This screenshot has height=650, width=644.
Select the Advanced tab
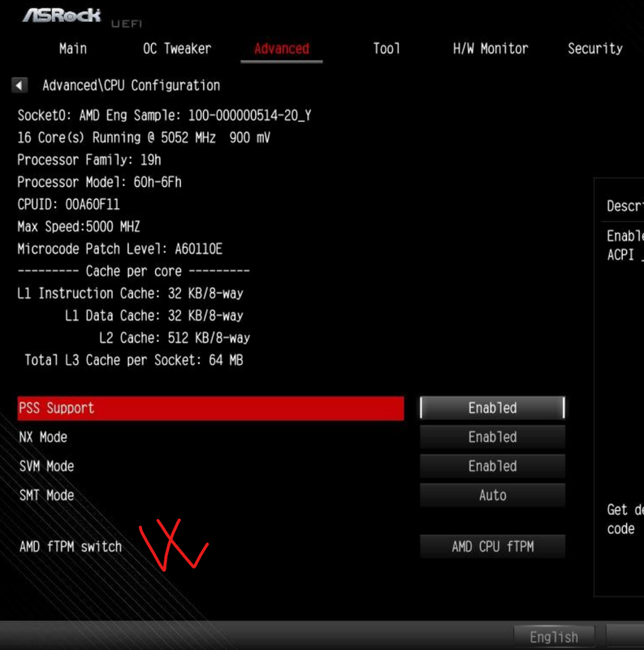281,49
